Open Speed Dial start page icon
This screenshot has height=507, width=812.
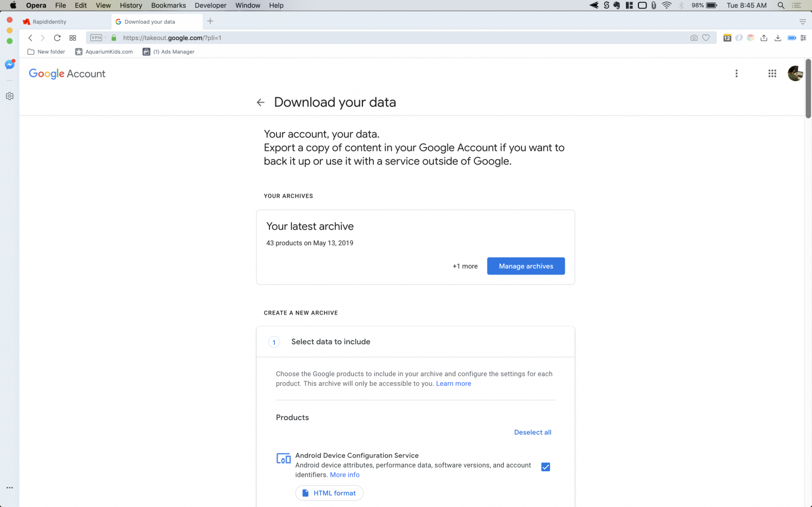click(x=72, y=38)
